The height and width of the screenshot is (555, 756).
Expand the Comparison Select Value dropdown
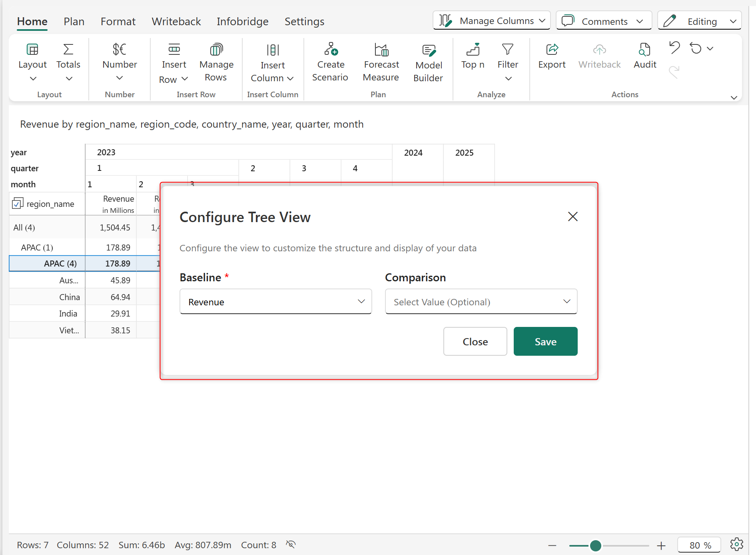(x=481, y=302)
